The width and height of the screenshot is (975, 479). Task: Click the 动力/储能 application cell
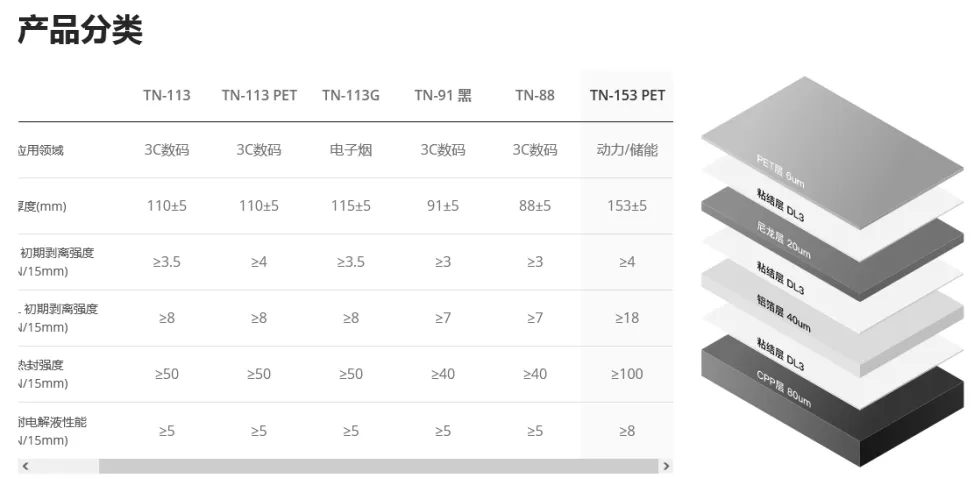(x=627, y=150)
